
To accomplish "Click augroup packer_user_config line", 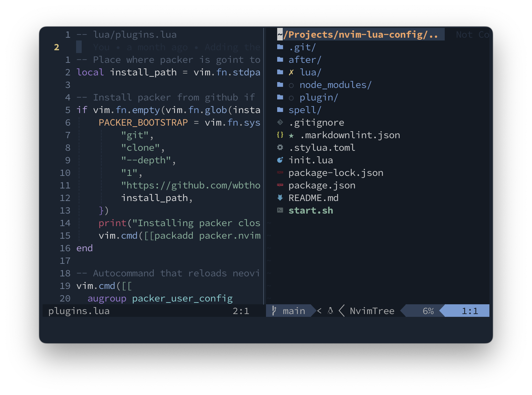I will coord(160,298).
